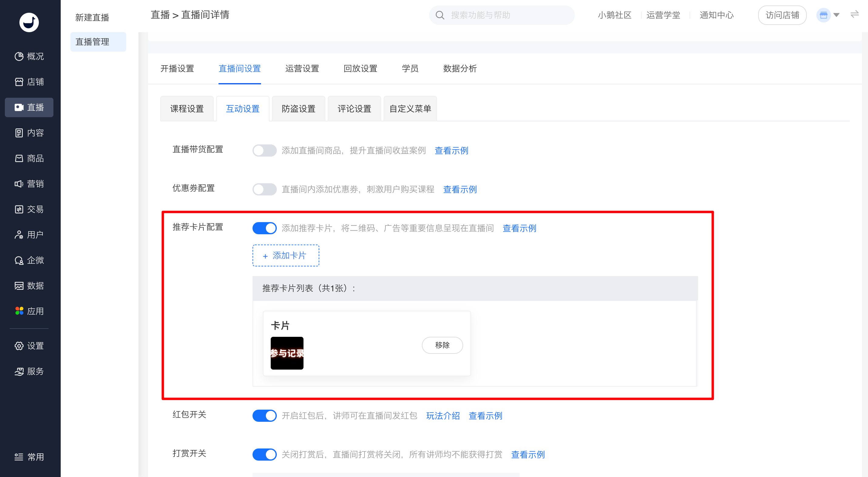Open the 店铺 shop sidebar icon
Screen dimensions: 868x477
pyautogui.click(x=19, y=82)
